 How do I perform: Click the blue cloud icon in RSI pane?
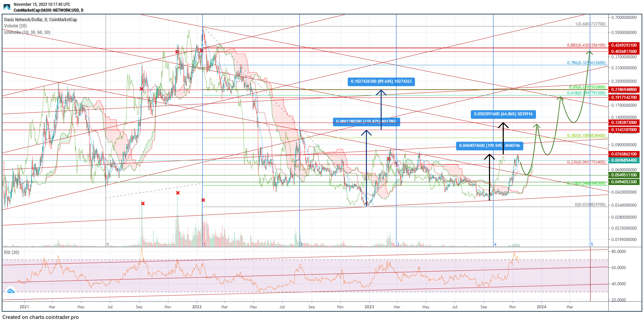[x=11, y=291]
